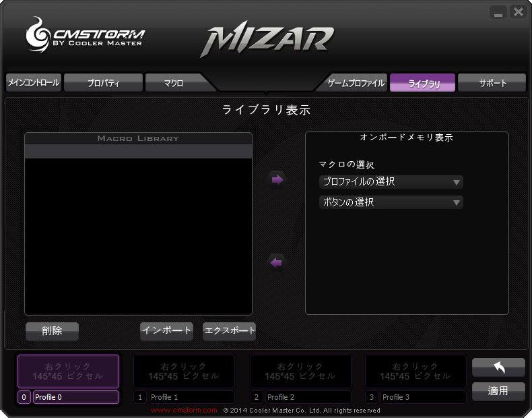Click the profile number 0 box
The image size is (532, 418).
24,397
